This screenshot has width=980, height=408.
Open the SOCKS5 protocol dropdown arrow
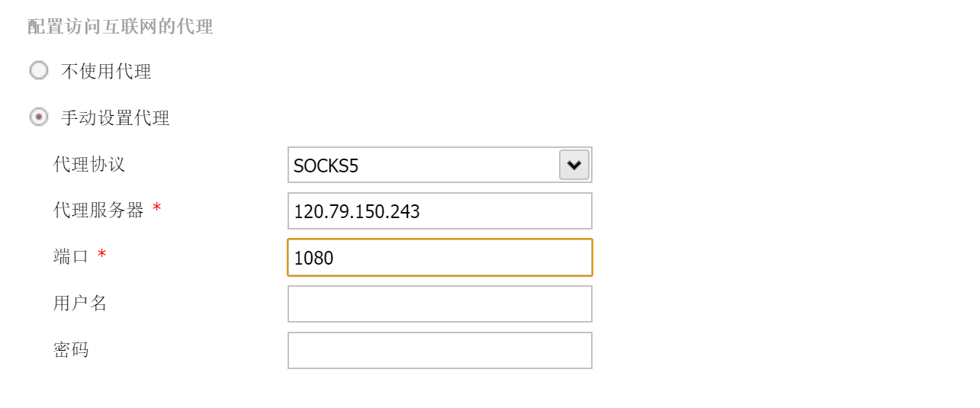click(574, 165)
